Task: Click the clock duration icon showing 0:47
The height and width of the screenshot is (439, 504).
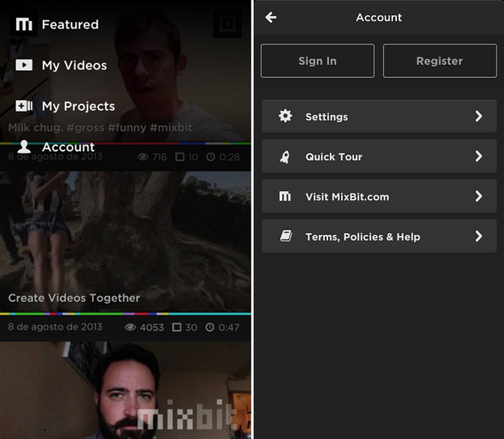Action: tap(210, 327)
